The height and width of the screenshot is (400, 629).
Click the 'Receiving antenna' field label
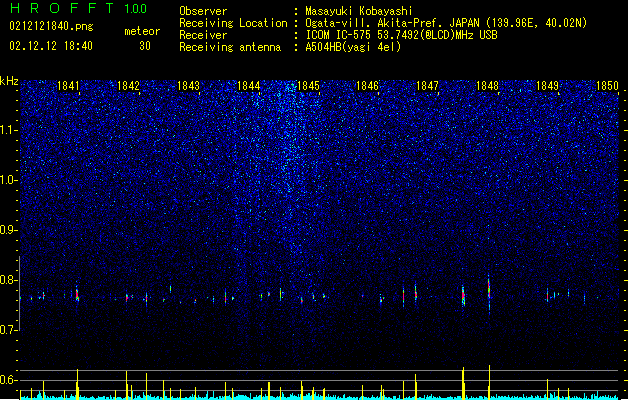coord(230,47)
